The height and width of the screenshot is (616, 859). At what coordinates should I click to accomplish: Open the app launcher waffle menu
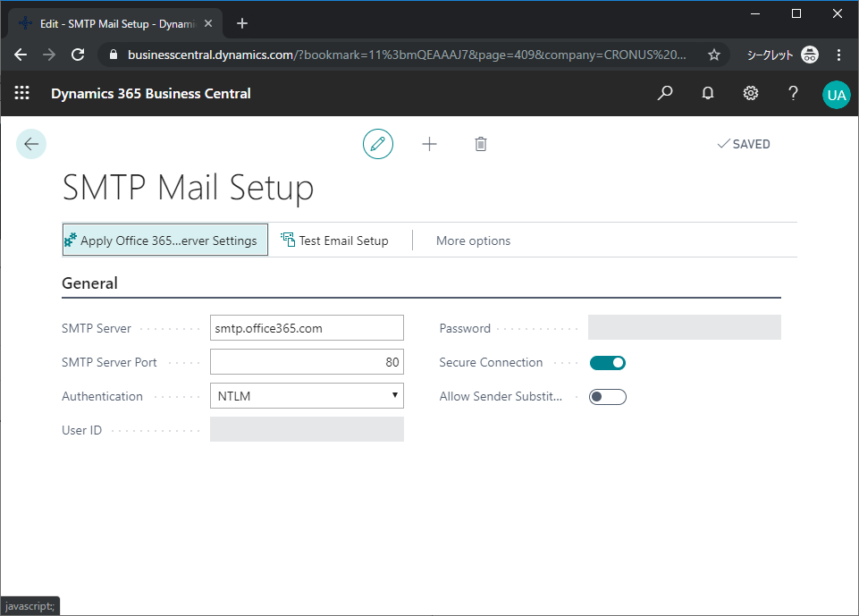22,93
